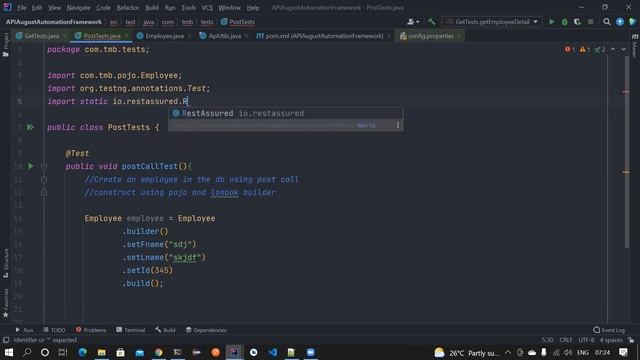Open the Terminal tool window

(131, 330)
